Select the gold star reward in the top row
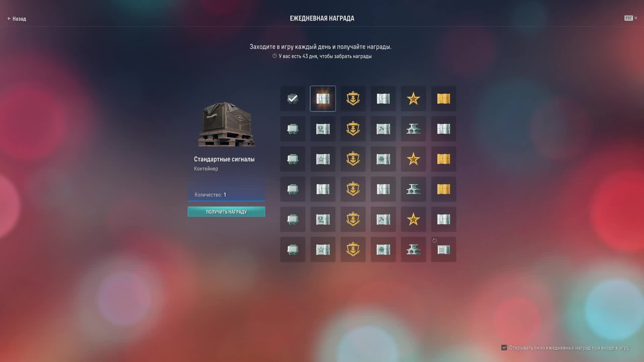 point(413,99)
